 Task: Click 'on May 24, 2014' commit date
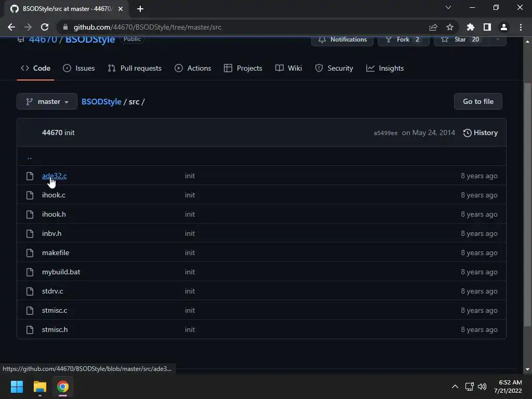pyautogui.click(x=428, y=132)
